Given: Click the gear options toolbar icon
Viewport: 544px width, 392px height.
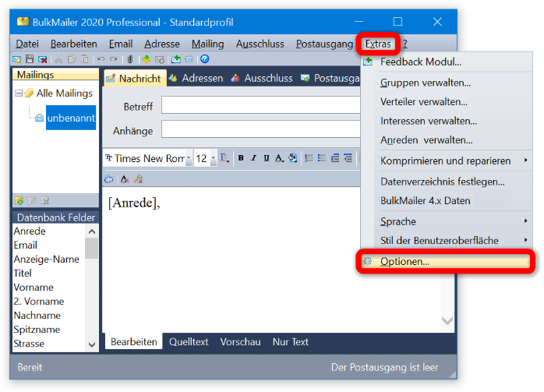Looking at the screenshot, I should click(x=189, y=59).
